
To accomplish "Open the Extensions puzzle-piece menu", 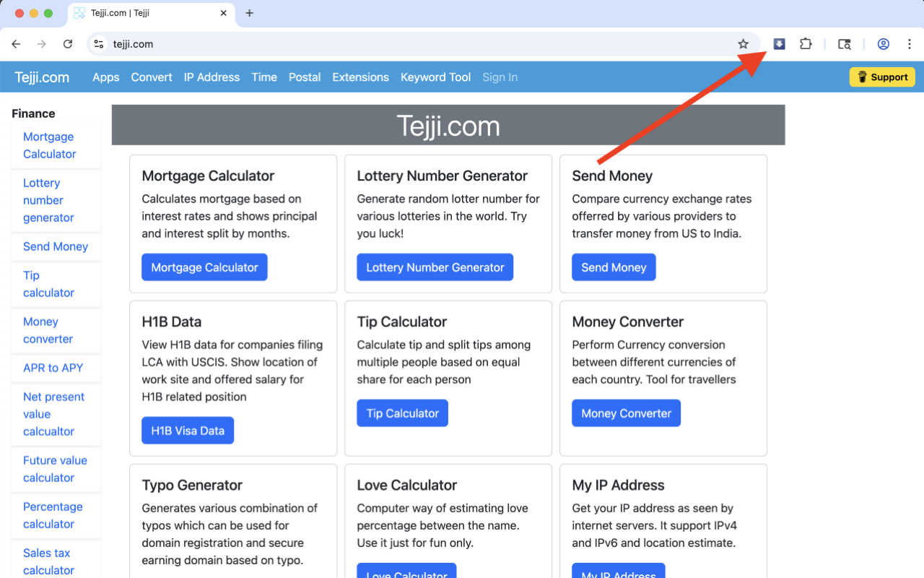I will 806,44.
